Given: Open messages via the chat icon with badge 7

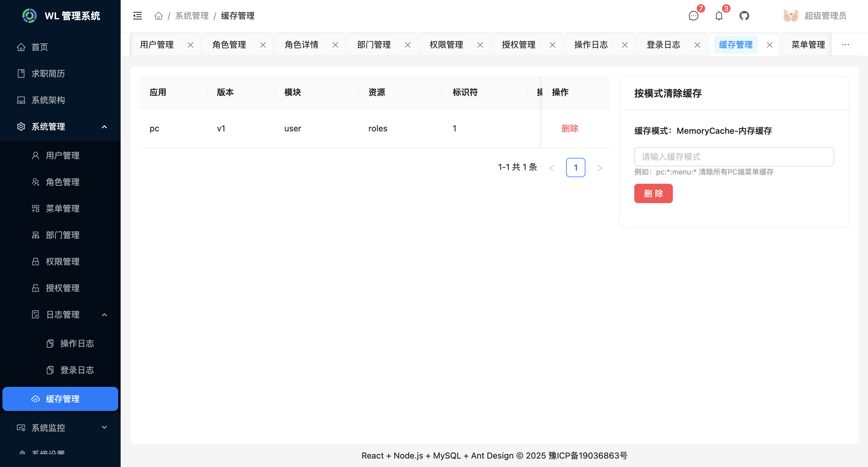Looking at the screenshot, I should point(693,16).
